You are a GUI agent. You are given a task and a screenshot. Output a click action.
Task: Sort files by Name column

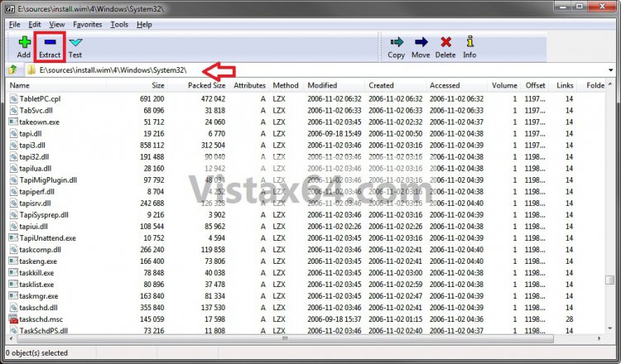pos(50,85)
